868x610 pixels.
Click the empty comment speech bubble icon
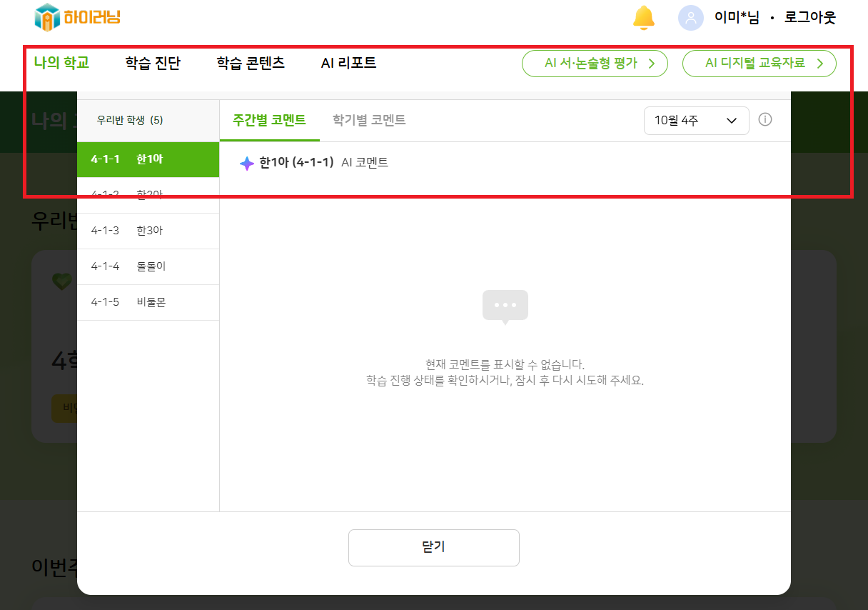tap(505, 306)
